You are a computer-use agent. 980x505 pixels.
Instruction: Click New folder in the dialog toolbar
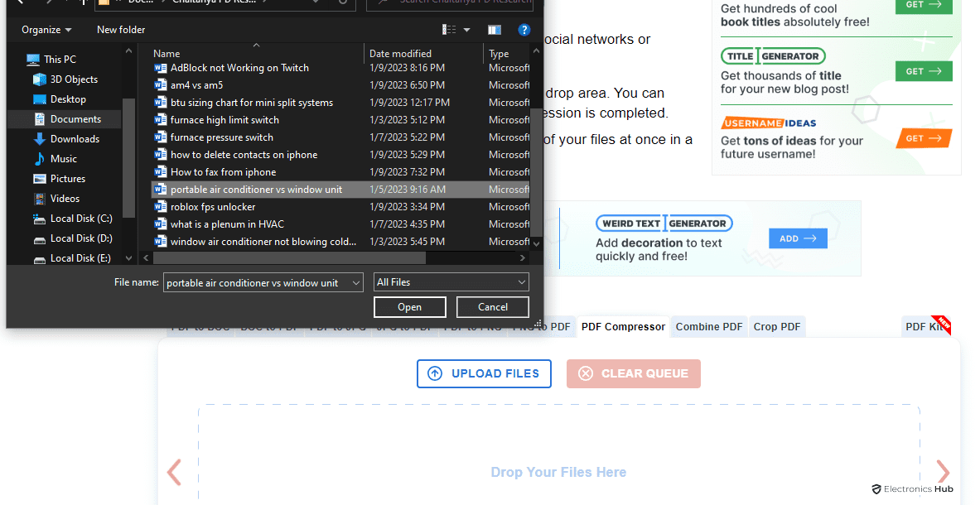121,30
